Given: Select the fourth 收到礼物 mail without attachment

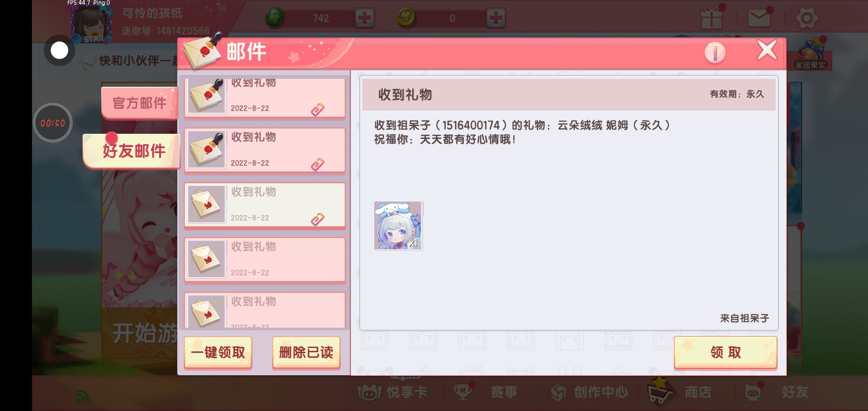Looking at the screenshot, I should click(265, 260).
